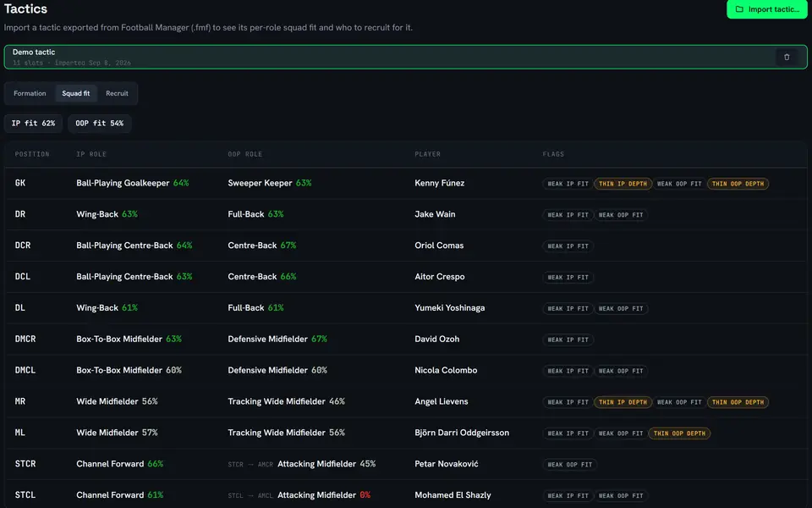Delete the Demo tactic with the trash icon

pyautogui.click(x=786, y=57)
